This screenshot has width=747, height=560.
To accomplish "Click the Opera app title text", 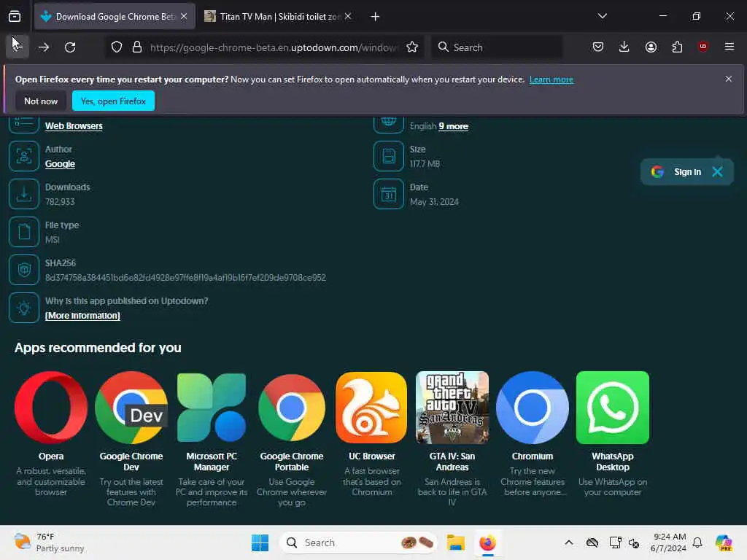I will coord(51,456).
